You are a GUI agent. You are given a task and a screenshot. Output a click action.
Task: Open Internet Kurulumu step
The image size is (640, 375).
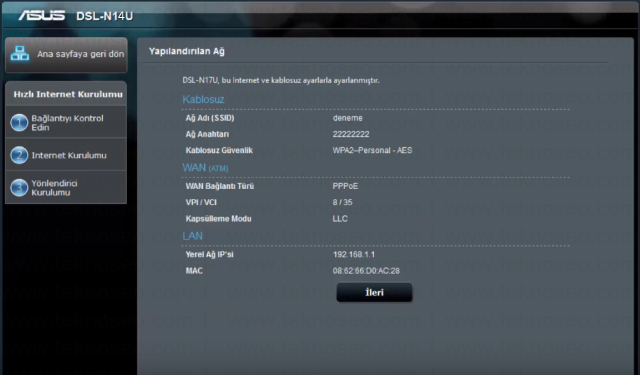(x=66, y=155)
